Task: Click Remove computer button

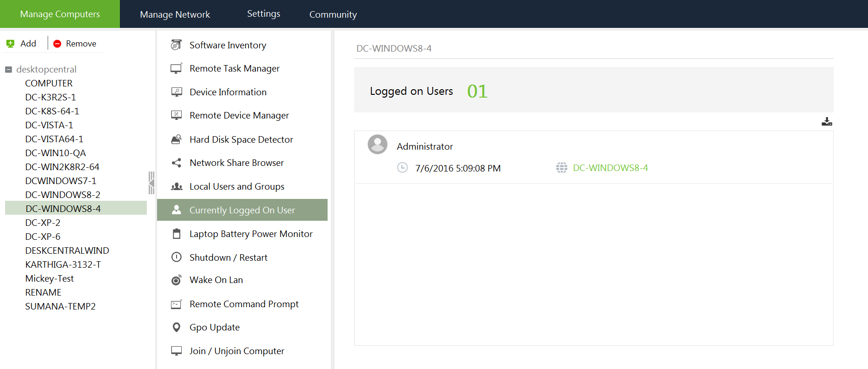Action: (x=75, y=44)
